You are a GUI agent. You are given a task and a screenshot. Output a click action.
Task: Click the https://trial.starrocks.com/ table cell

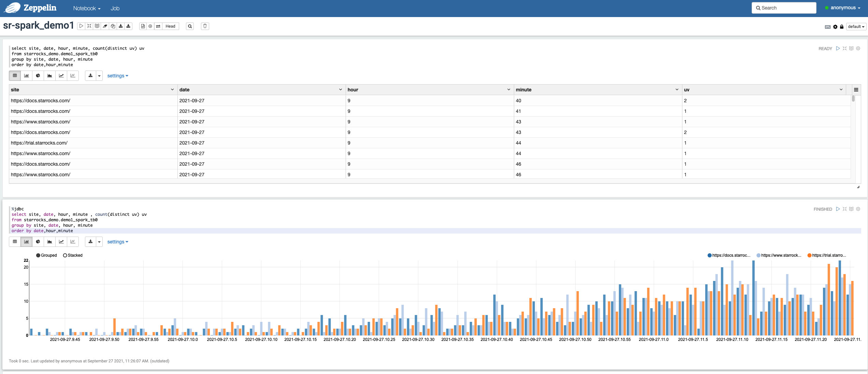[93, 143]
